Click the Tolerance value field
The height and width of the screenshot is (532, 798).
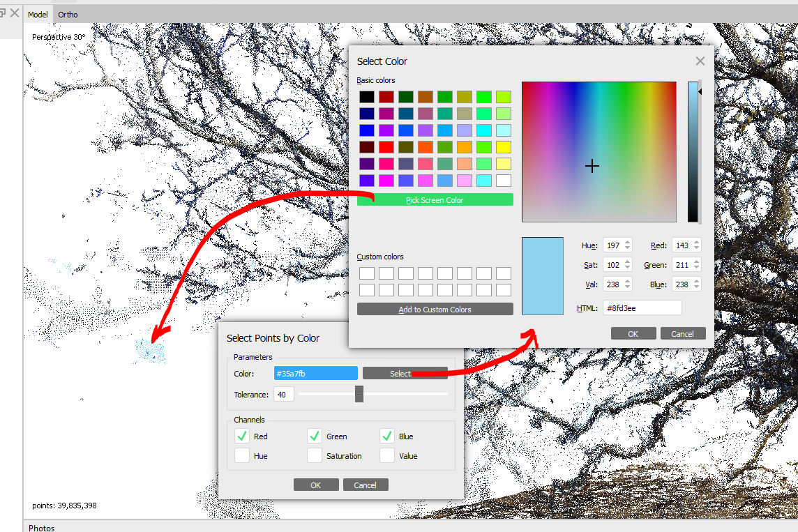tap(283, 394)
